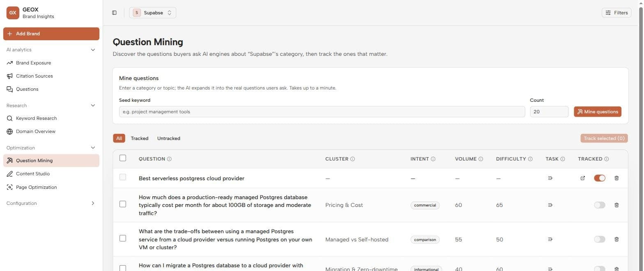Click Track selected (0) button
This screenshot has height=271, width=644.
click(604, 138)
